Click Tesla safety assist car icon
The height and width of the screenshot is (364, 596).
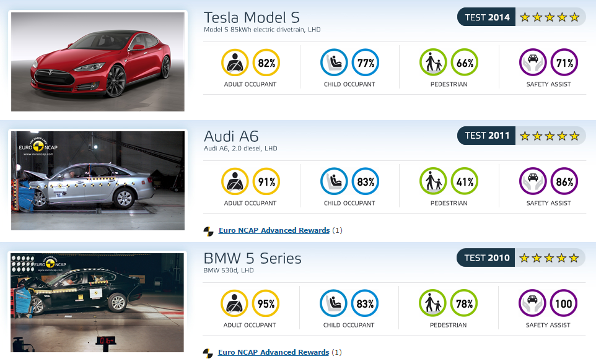click(x=533, y=63)
